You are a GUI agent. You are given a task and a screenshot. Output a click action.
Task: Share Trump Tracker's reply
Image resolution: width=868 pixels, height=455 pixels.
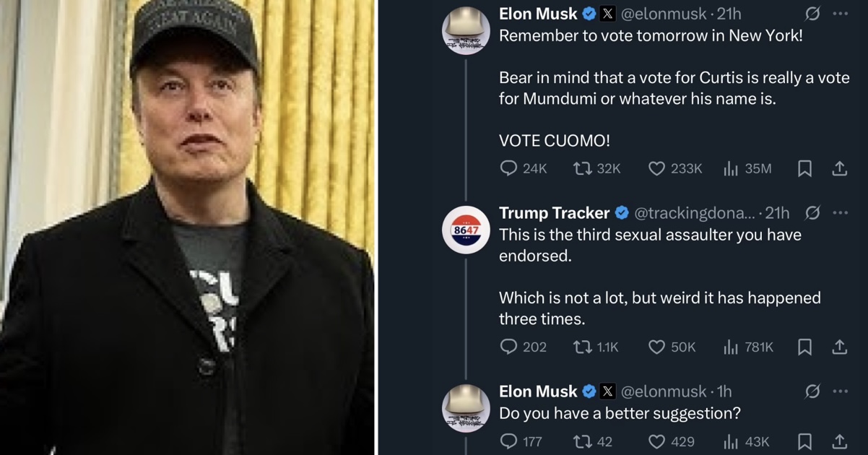[x=840, y=347]
